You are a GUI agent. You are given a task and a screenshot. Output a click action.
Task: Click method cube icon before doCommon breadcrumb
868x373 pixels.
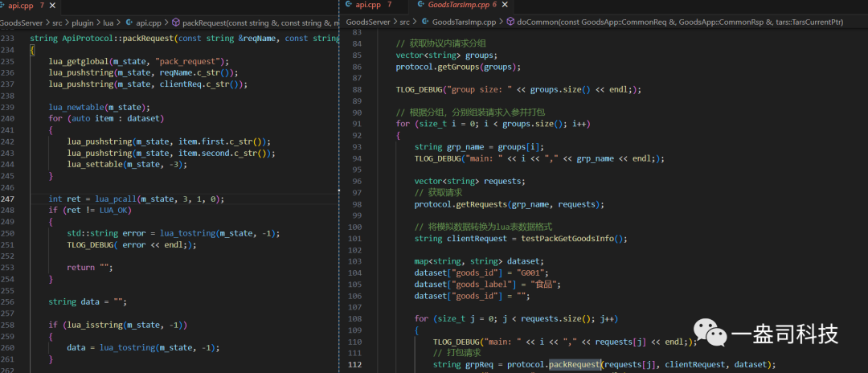click(510, 23)
